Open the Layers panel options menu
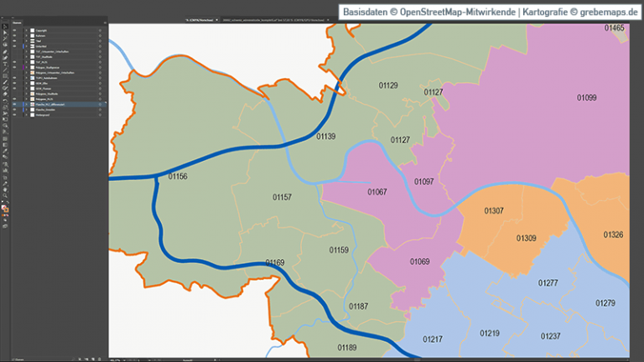Viewport: 644px width, 362px height. (105, 23)
